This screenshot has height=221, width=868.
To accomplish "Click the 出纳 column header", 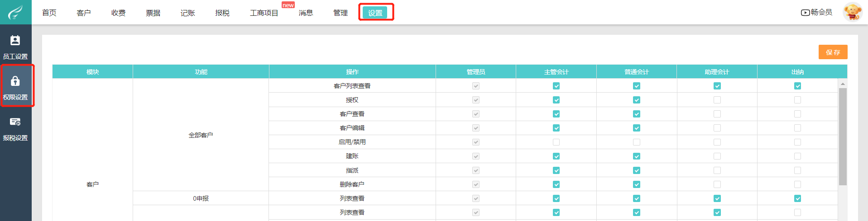I will tap(797, 72).
